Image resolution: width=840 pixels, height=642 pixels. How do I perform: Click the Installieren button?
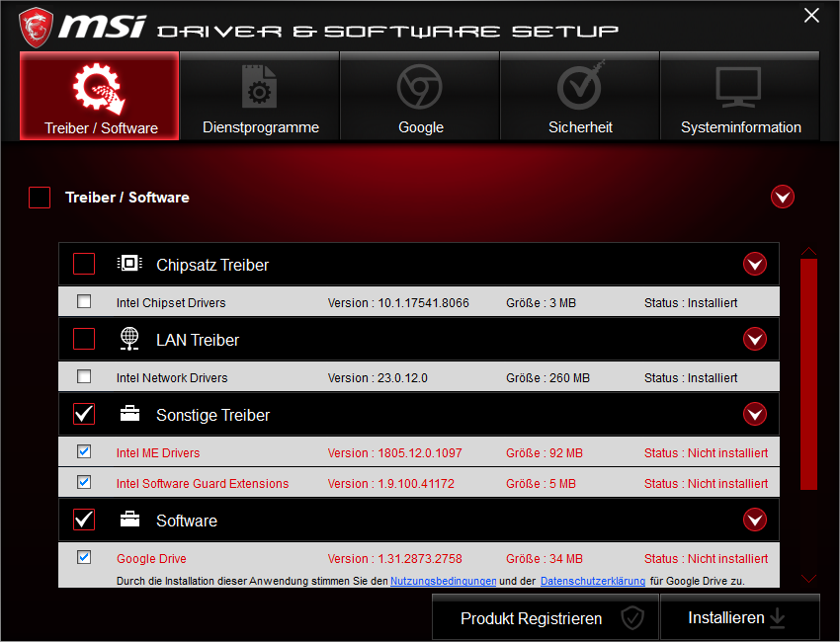click(x=740, y=617)
